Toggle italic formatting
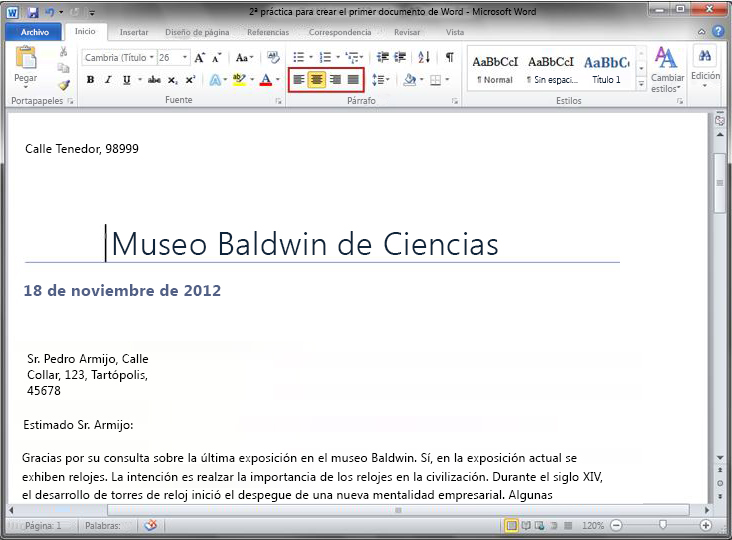Screen dimensions: 732x540 pos(108,80)
